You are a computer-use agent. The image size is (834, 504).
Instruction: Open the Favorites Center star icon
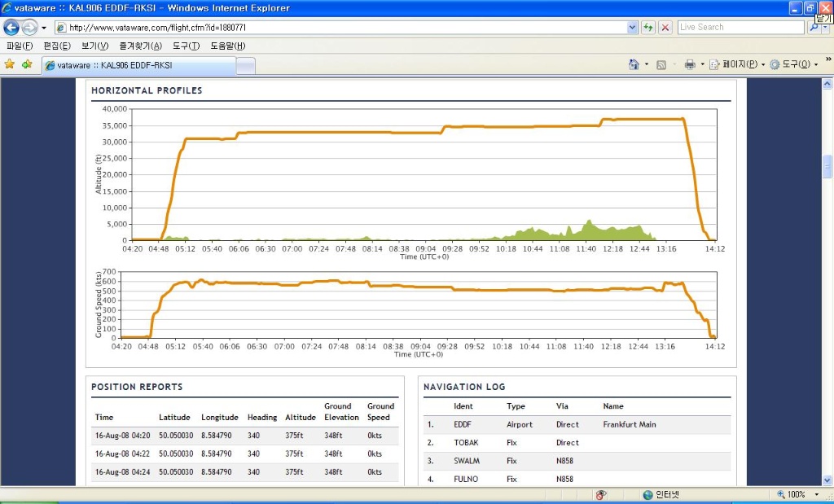(x=10, y=64)
